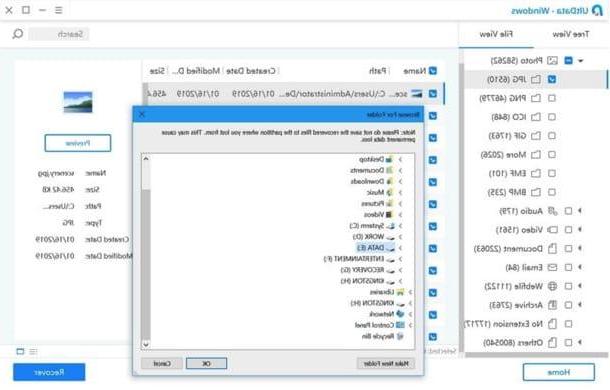Expand the ENTERTAINMENT (F:) drive node
610x390 pixels.
click(400, 259)
